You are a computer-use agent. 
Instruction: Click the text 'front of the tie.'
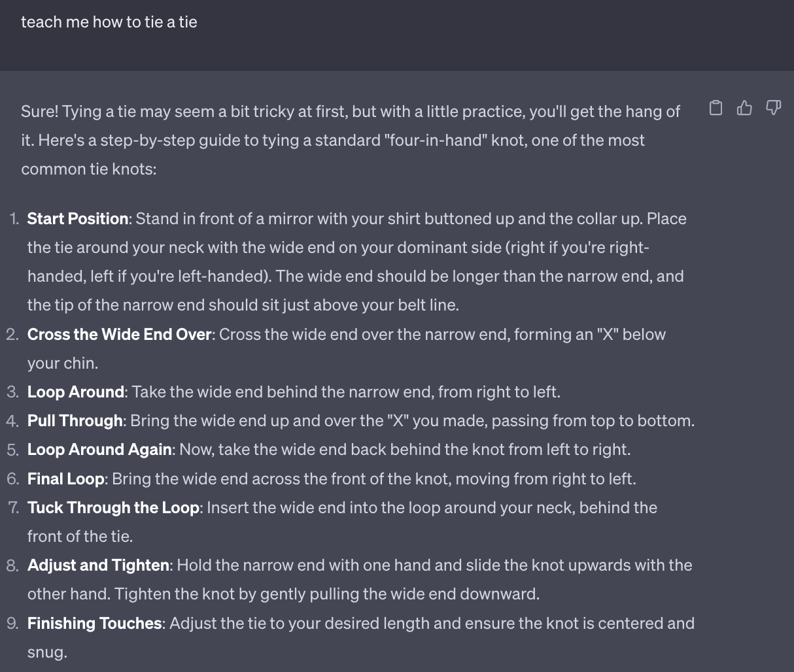click(x=80, y=537)
